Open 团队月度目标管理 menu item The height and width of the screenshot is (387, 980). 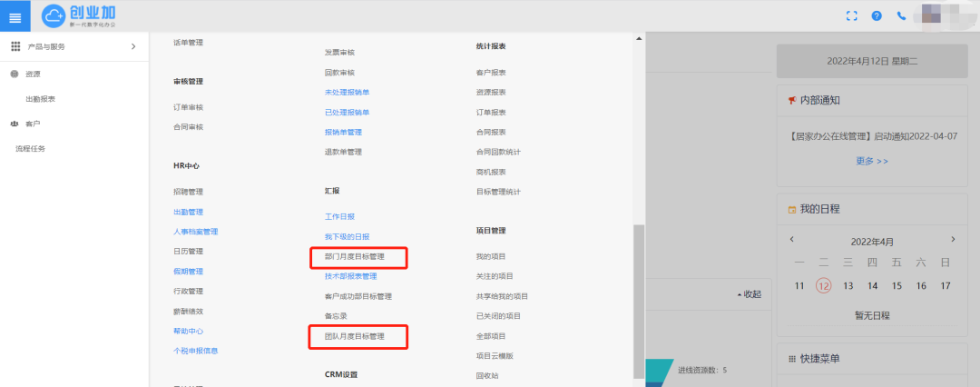354,336
